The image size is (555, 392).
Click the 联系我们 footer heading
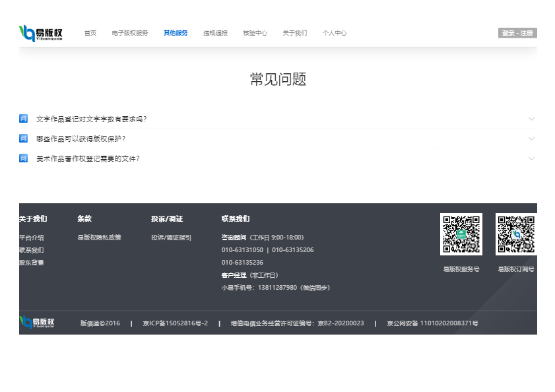[236, 219]
